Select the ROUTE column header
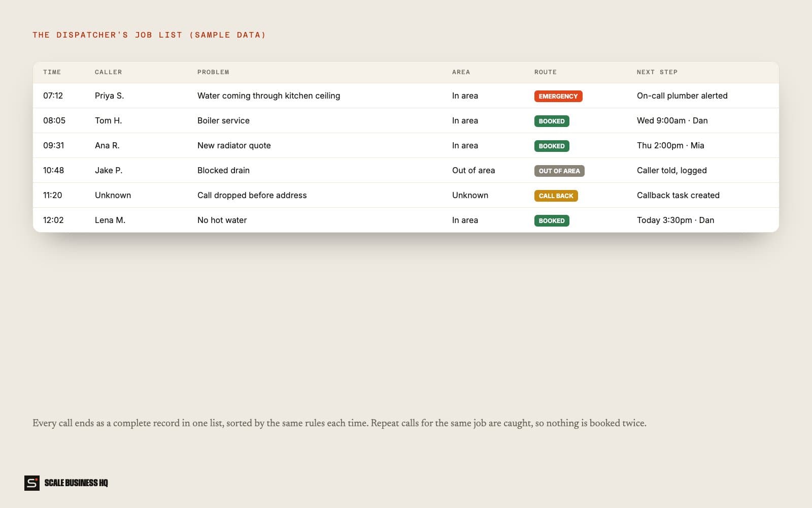The image size is (812, 508). [x=546, y=72]
